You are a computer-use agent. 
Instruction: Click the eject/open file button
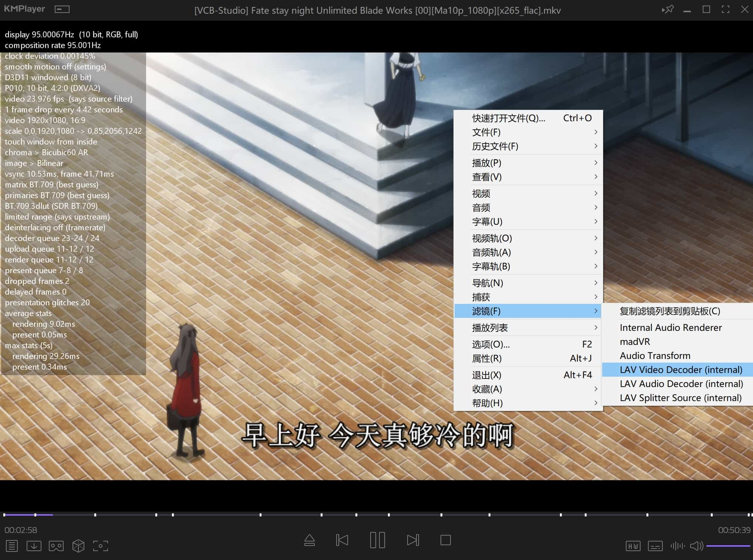[x=310, y=540]
